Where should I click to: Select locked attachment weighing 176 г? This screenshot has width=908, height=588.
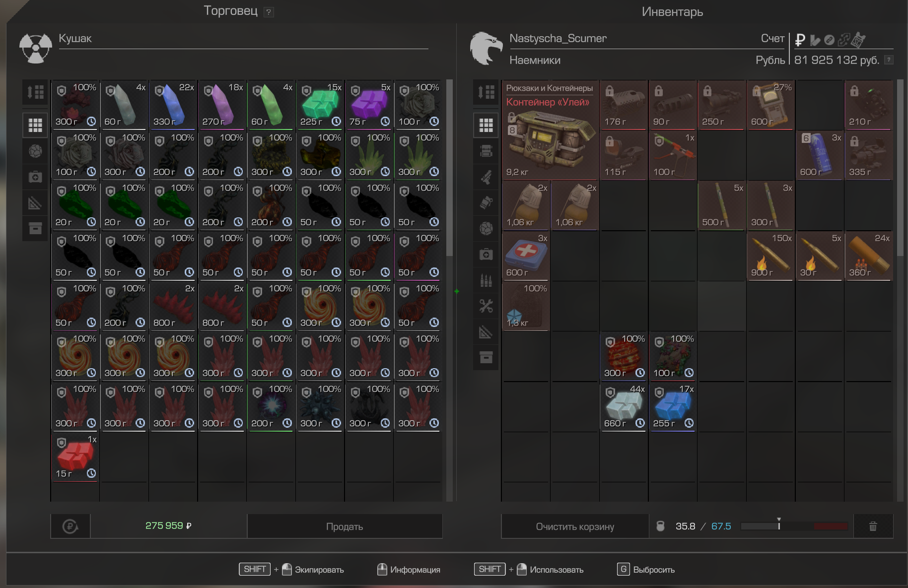click(x=624, y=105)
